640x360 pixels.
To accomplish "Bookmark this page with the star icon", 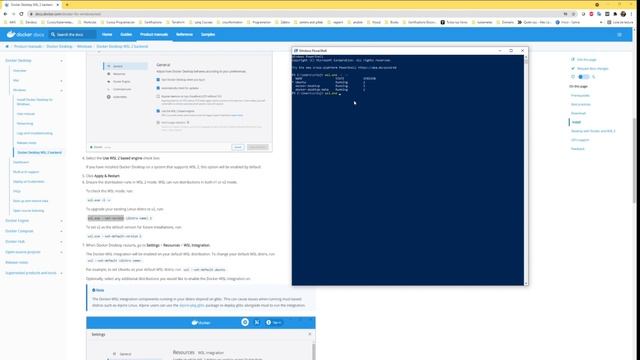I will tap(573, 14).
